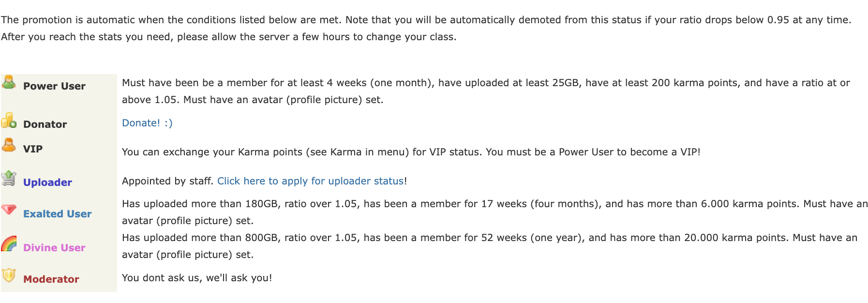This screenshot has width=868, height=303.
Task: Click the Uploader class icon
Action: click(x=9, y=179)
